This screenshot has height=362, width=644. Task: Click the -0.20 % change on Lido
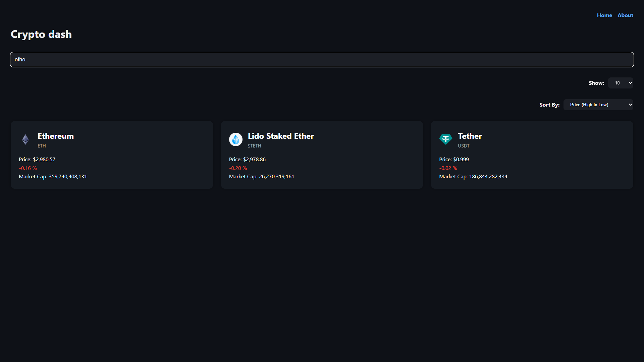[x=238, y=168]
